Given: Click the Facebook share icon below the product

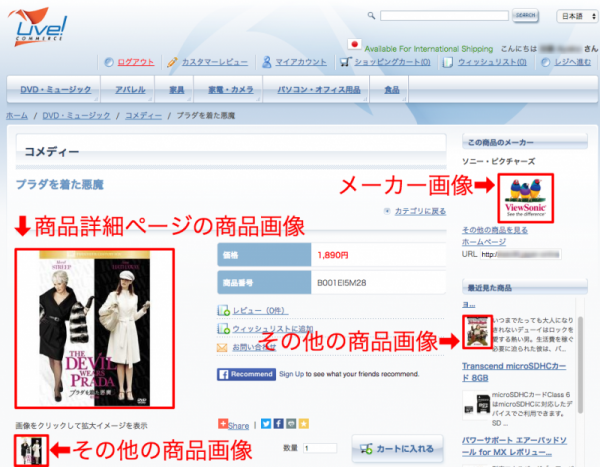Looking at the screenshot, I should point(278,424).
